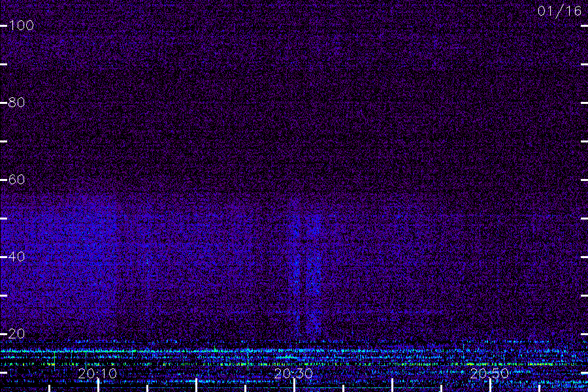Click the 100 frequency axis label

pyautogui.click(x=22, y=25)
